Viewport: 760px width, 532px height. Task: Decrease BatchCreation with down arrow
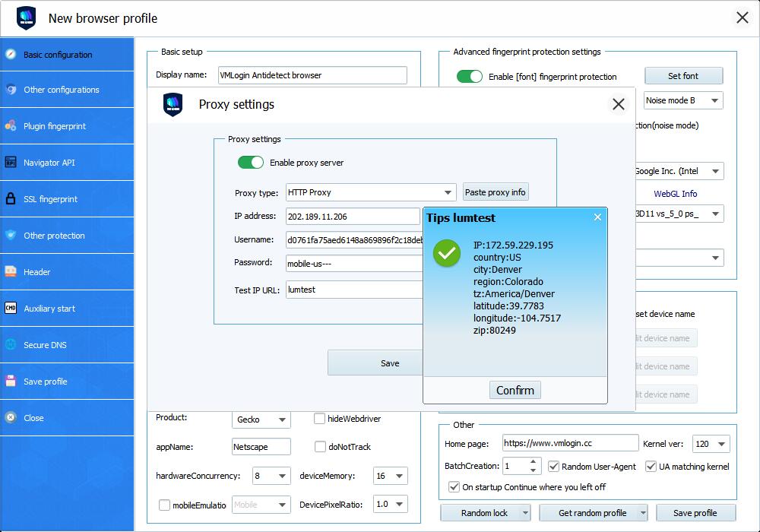point(534,470)
